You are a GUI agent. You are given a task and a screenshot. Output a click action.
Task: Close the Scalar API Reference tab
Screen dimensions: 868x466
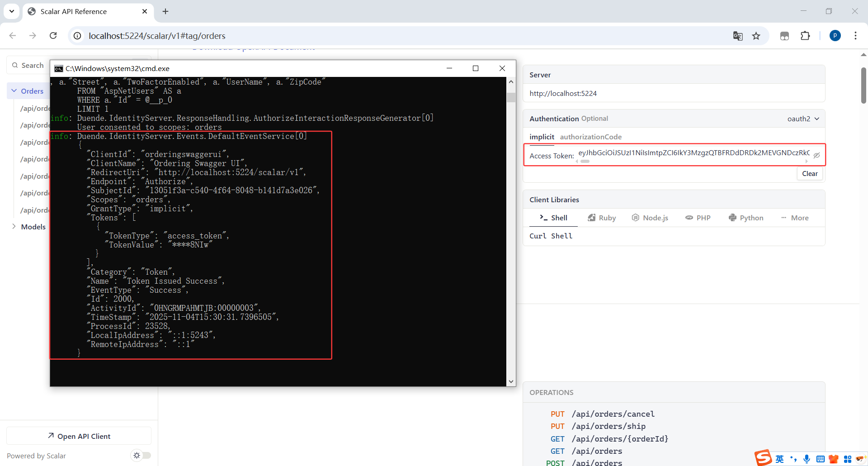coord(145,11)
